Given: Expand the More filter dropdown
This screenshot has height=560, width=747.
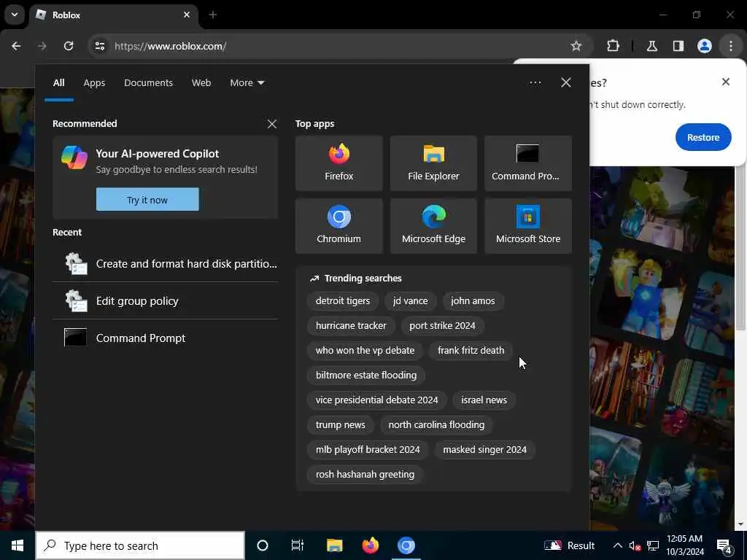Looking at the screenshot, I should pos(247,83).
